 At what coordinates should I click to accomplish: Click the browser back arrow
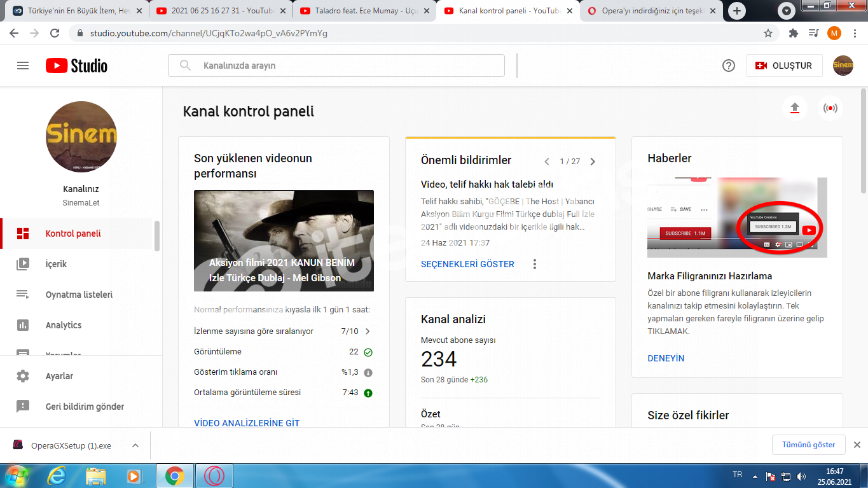click(x=14, y=33)
